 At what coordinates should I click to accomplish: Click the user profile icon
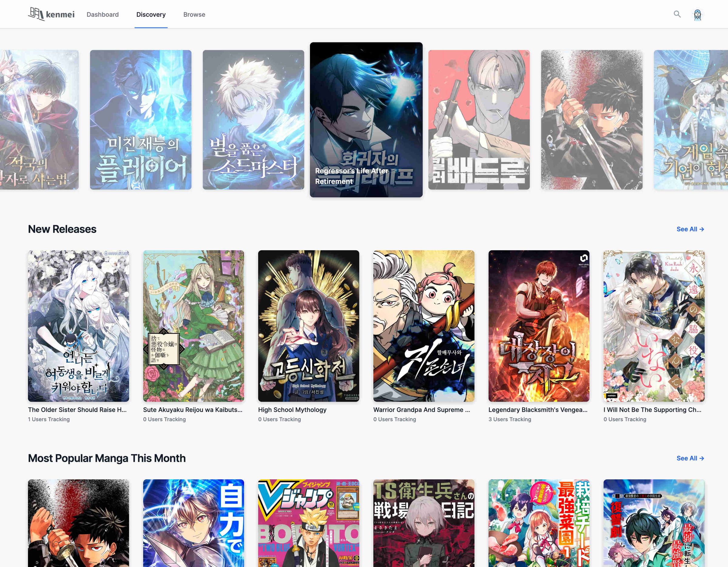(698, 14)
